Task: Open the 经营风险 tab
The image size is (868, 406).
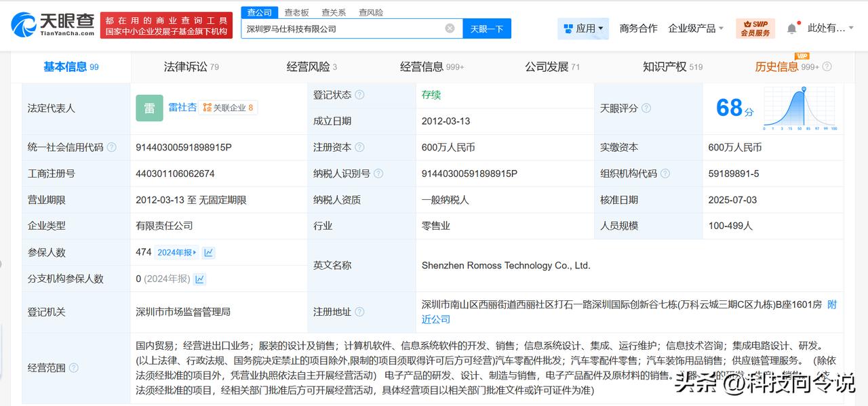Action: [312, 66]
